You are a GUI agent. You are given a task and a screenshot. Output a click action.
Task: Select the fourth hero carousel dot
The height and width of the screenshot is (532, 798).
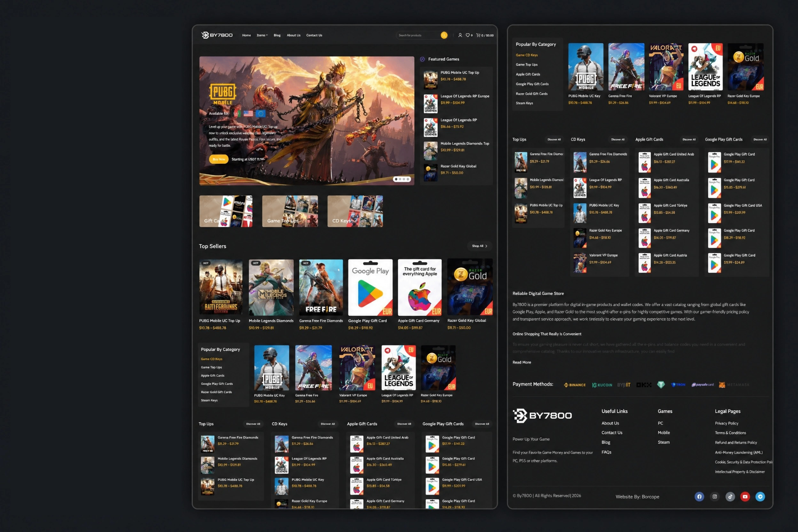point(408,179)
